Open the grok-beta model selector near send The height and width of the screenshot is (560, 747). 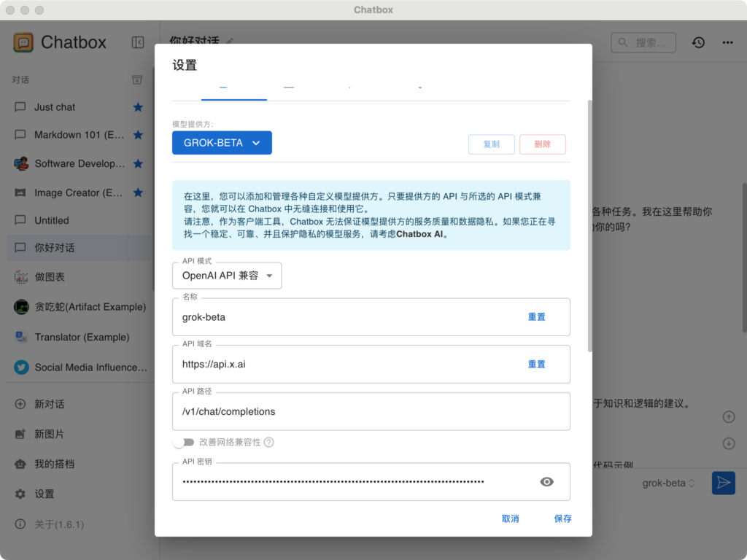668,483
